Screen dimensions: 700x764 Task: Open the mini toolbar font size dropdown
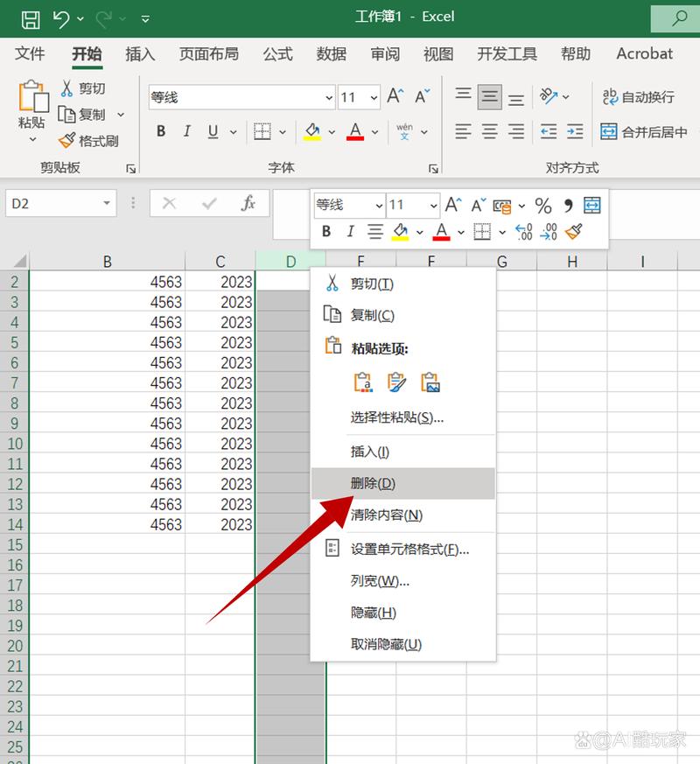[433, 206]
